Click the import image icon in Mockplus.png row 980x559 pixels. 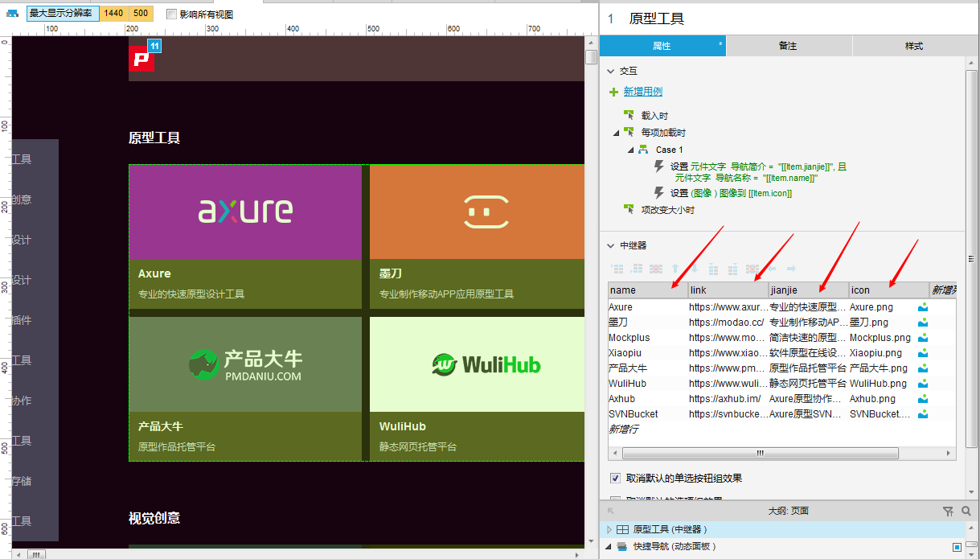(923, 338)
